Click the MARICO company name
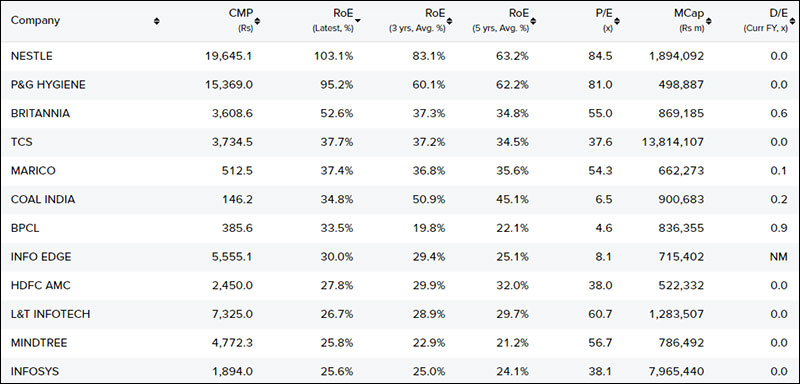Image resolution: width=800 pixels, height=384 pixels. click(x=33, y=170)
